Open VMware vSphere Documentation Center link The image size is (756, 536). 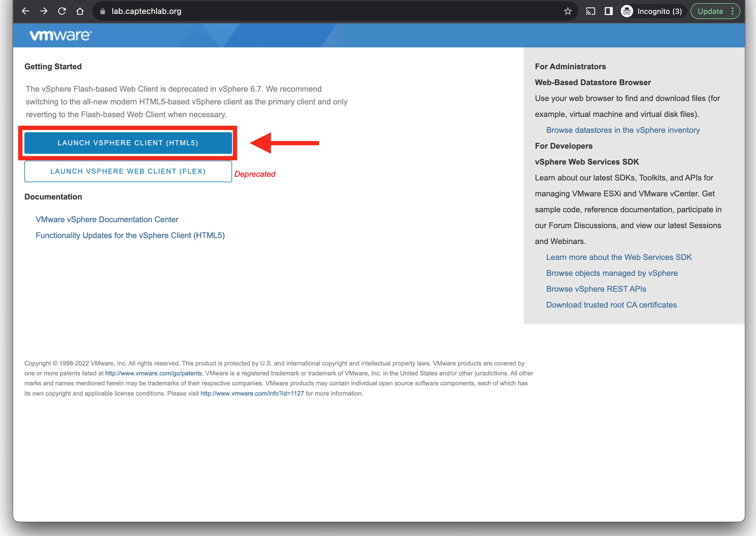(107, 220)
